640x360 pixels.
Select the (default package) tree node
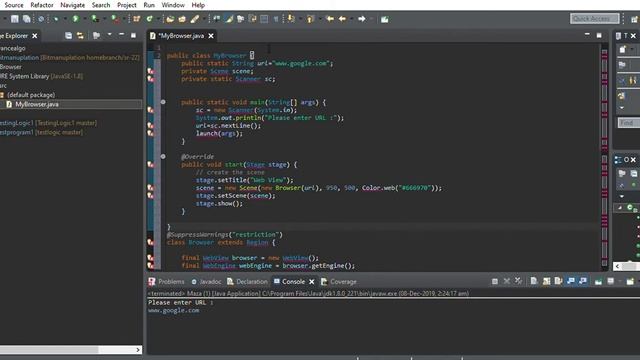[31, 95]
